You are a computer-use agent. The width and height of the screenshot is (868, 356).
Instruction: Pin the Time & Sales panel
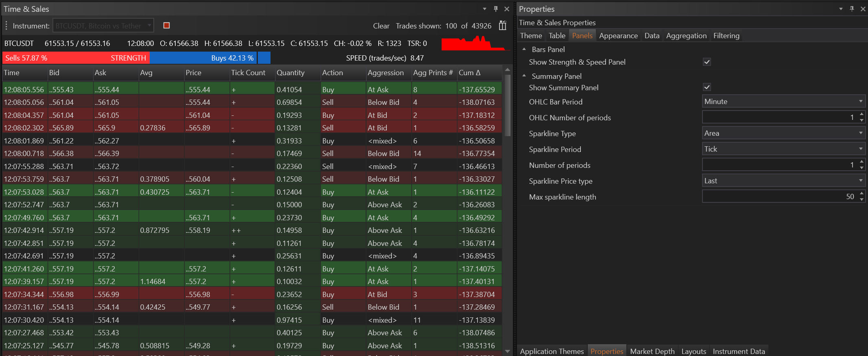click(495, 9)
